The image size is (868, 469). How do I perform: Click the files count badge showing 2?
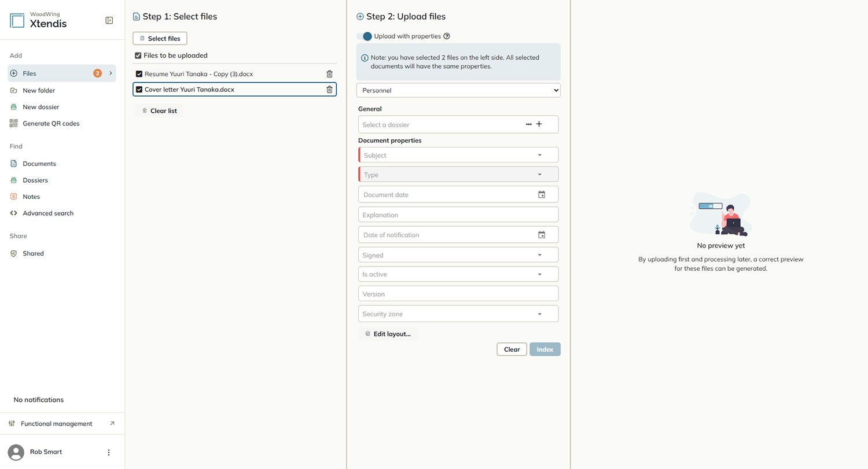(97, 73)
